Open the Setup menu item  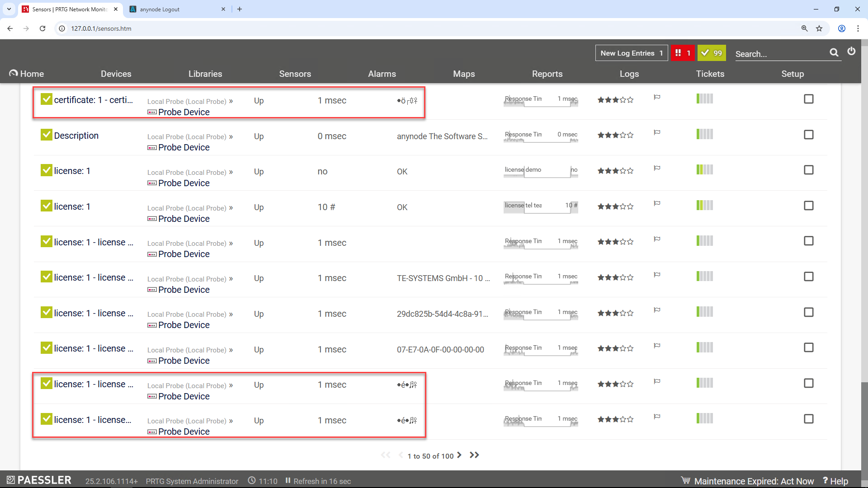(793, 74)
